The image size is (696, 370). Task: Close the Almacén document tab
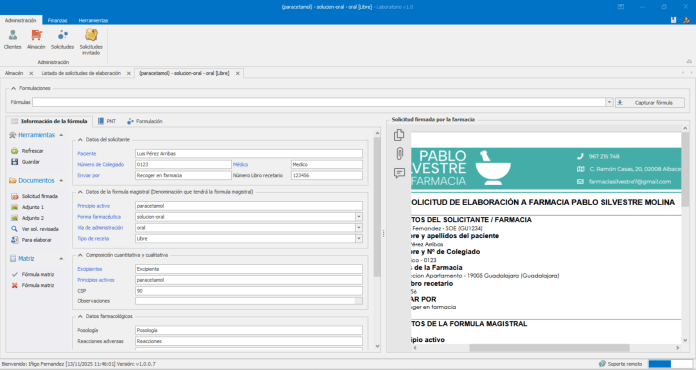[31, 74]
